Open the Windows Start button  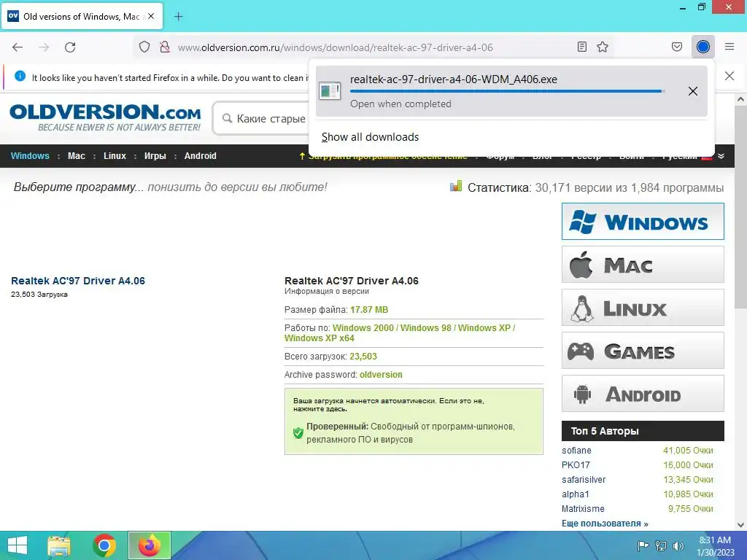(18, 545)
